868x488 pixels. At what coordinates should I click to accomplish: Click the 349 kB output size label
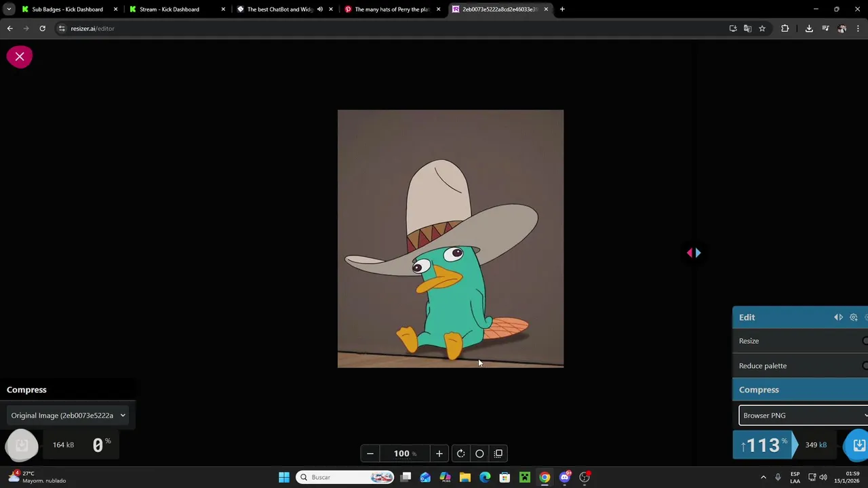pyautogui.click(x=816, y=445)
